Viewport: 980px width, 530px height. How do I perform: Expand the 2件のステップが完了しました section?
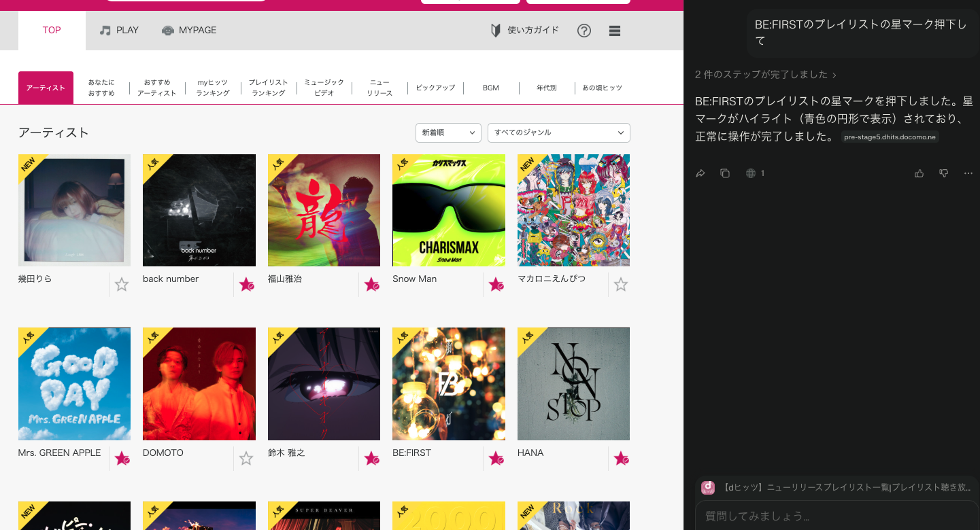coord(765,75)
